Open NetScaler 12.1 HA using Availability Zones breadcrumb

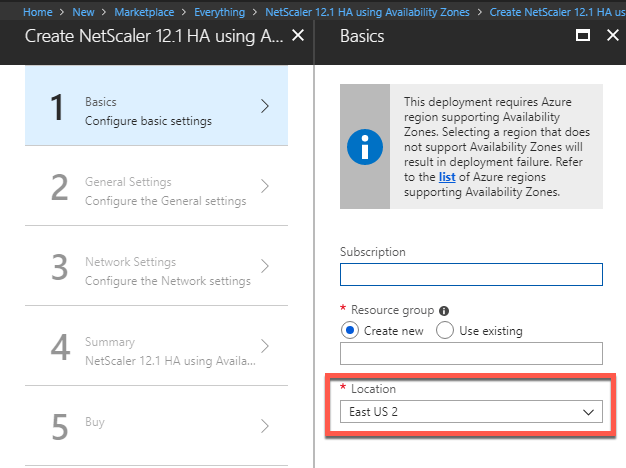(x=367, y=12)
